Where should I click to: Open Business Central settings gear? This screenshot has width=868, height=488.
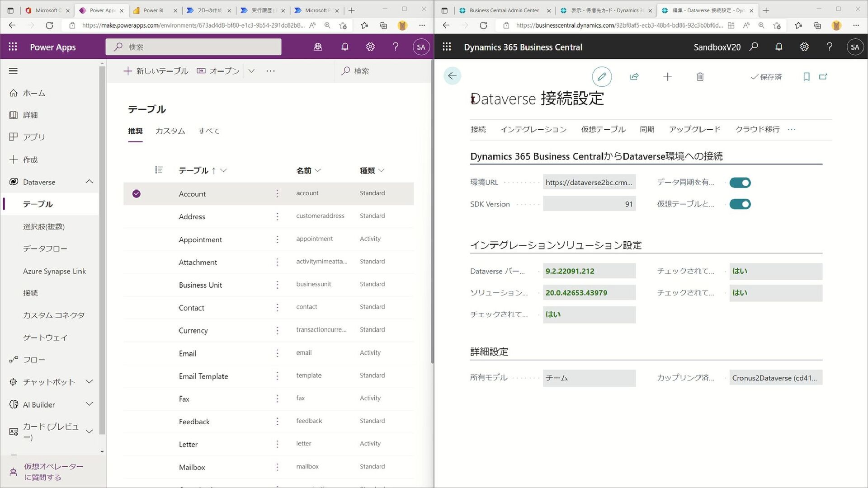(804, 47)
